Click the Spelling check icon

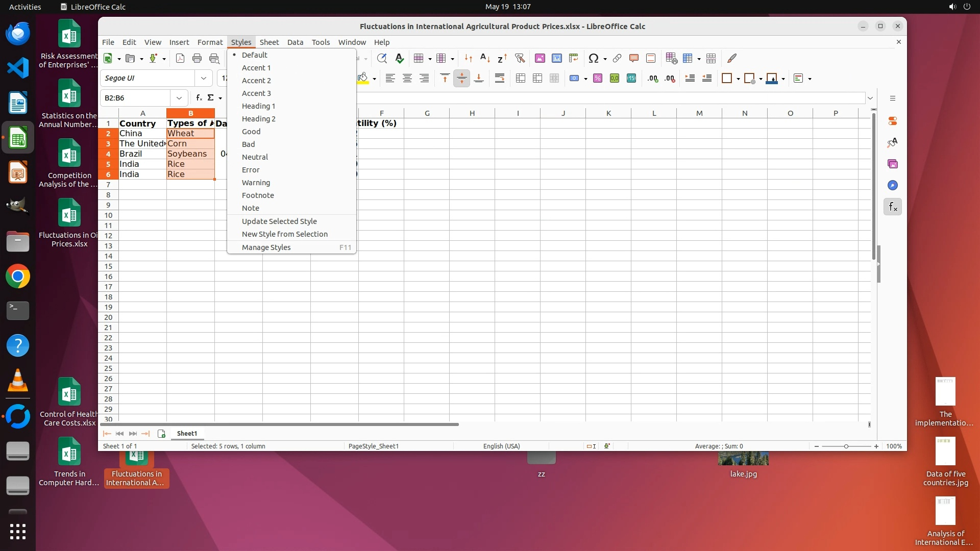coord(399,58)
